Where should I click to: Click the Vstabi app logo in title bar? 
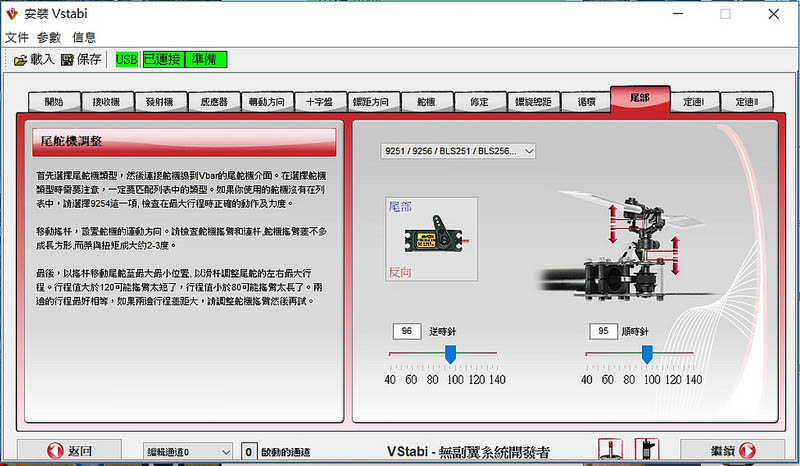(x=12, y=14)
